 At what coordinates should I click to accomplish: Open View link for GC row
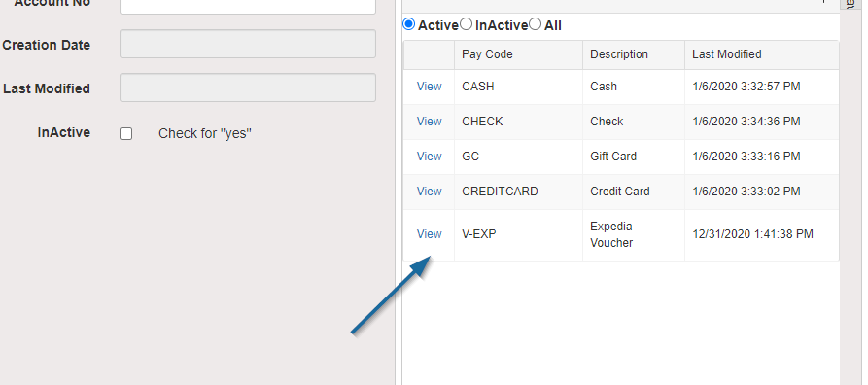click(429, 157)
